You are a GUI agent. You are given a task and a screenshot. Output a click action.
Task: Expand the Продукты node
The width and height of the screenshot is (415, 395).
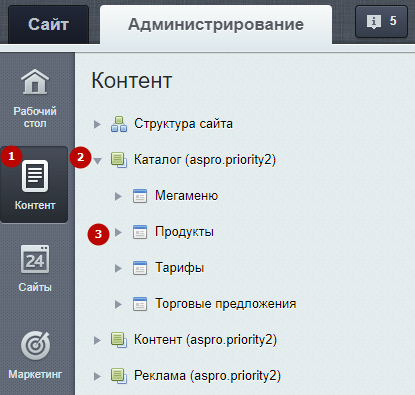118,233
